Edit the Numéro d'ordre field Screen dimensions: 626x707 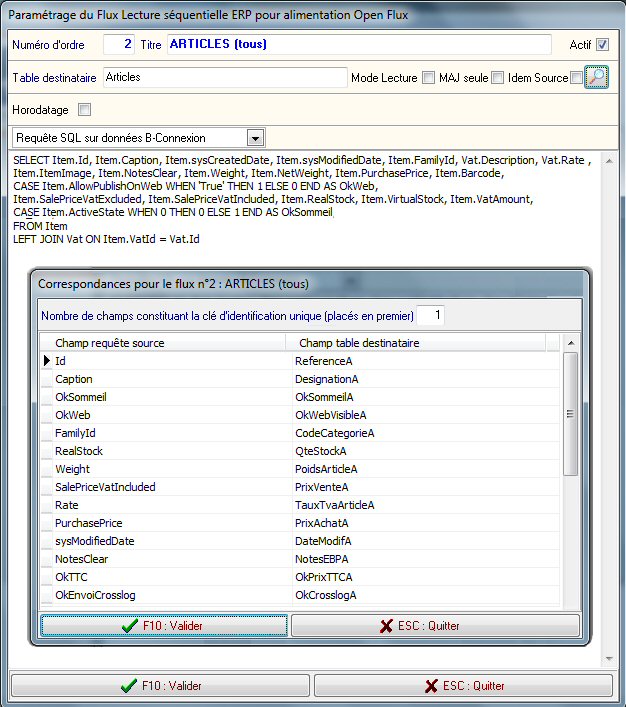(x=119, y=44)
